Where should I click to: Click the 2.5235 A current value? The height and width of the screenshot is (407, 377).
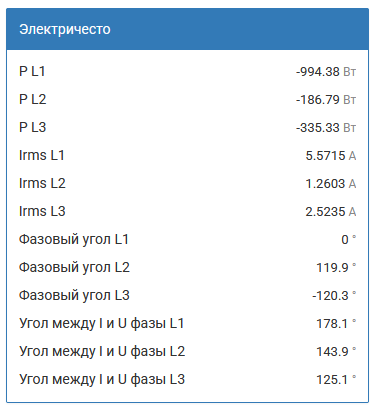pos(331,212)
